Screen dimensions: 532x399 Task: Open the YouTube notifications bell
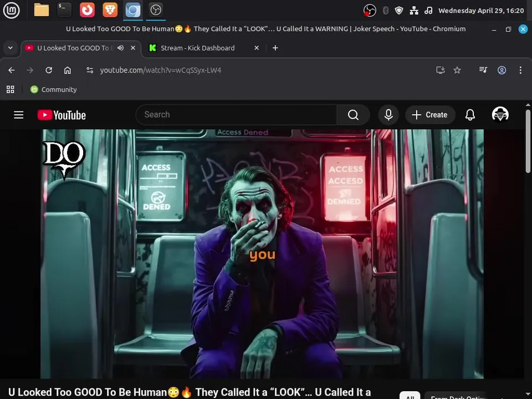(x=470, y=115)
